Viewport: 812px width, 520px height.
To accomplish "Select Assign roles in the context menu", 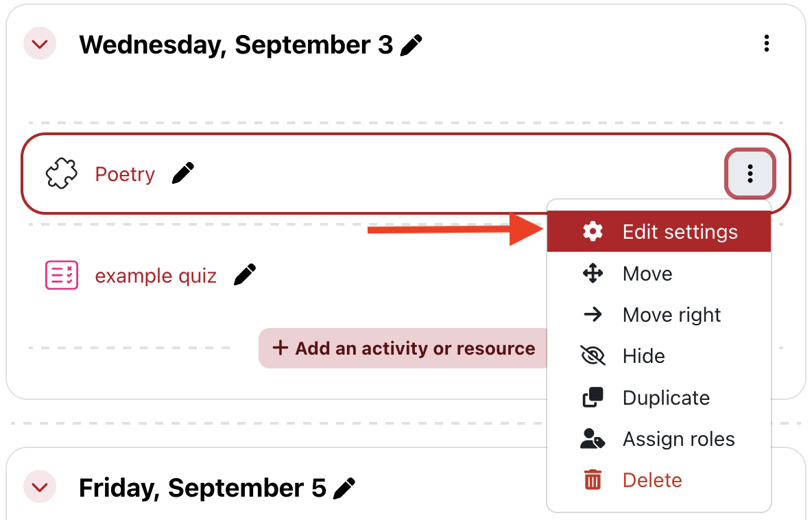I will [678, 438].
